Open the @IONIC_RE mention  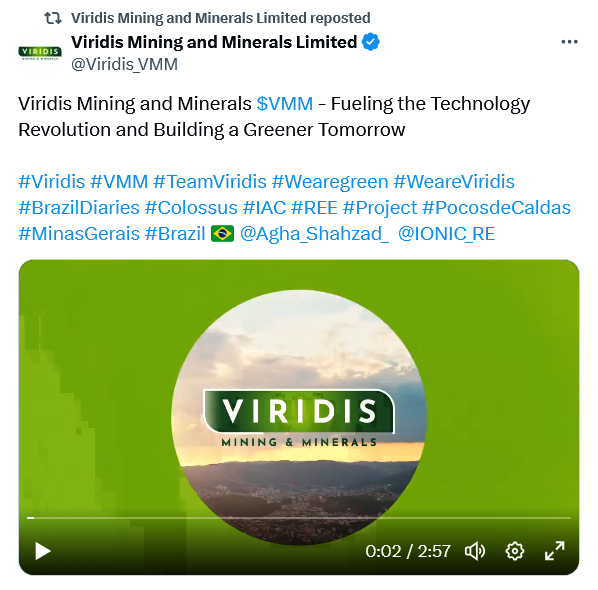coord(447,234)
